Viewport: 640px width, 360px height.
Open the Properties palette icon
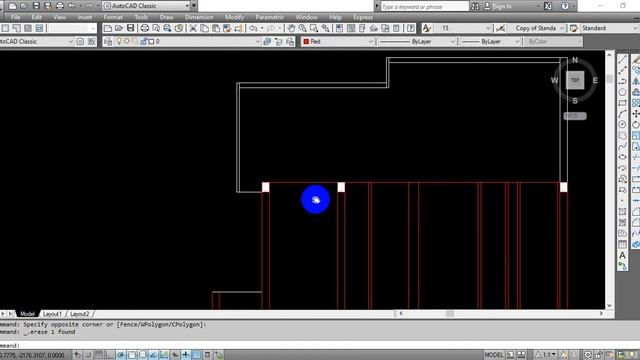339,28
